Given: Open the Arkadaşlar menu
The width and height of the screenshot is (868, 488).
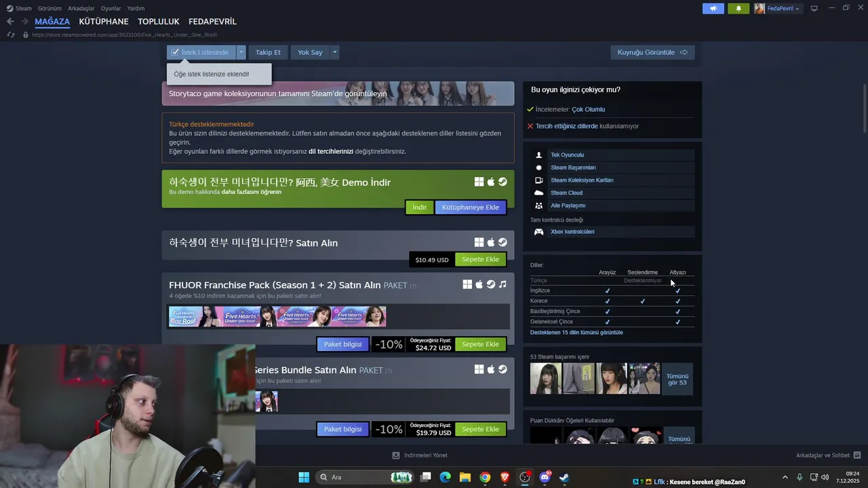Looking at the screenshot, I should coord(81,8).
